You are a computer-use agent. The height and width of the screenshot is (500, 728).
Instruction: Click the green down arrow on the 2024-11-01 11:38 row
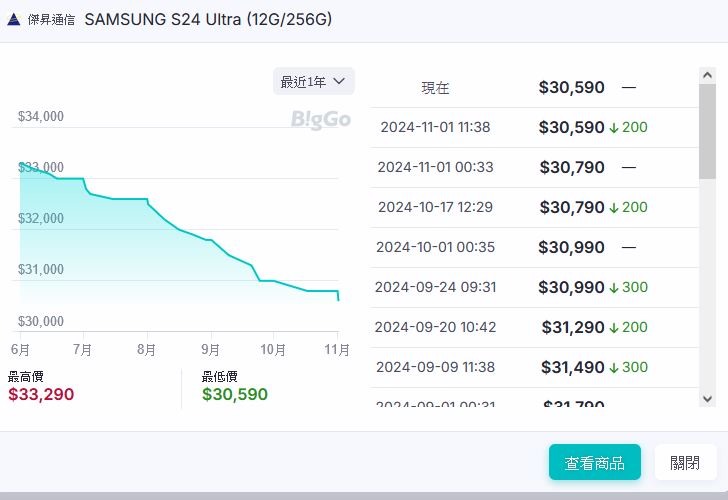614,128
